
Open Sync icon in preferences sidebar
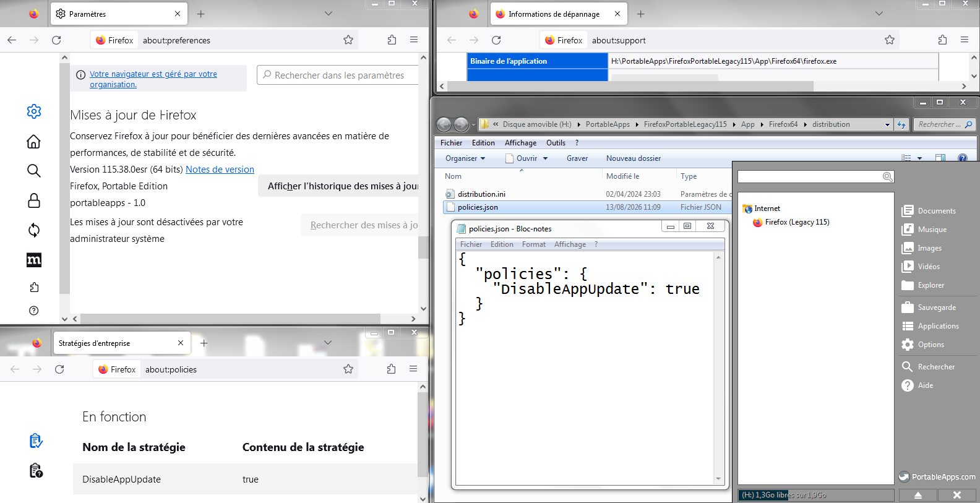[x=34, y=230]
